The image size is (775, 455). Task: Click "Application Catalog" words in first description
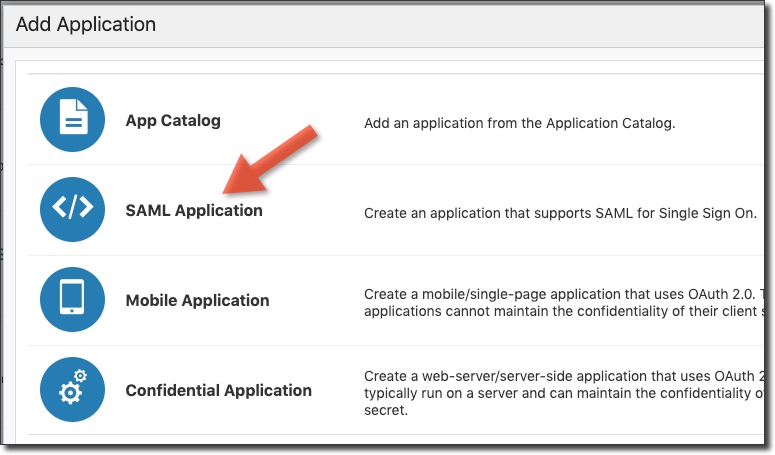pos(611,124)
